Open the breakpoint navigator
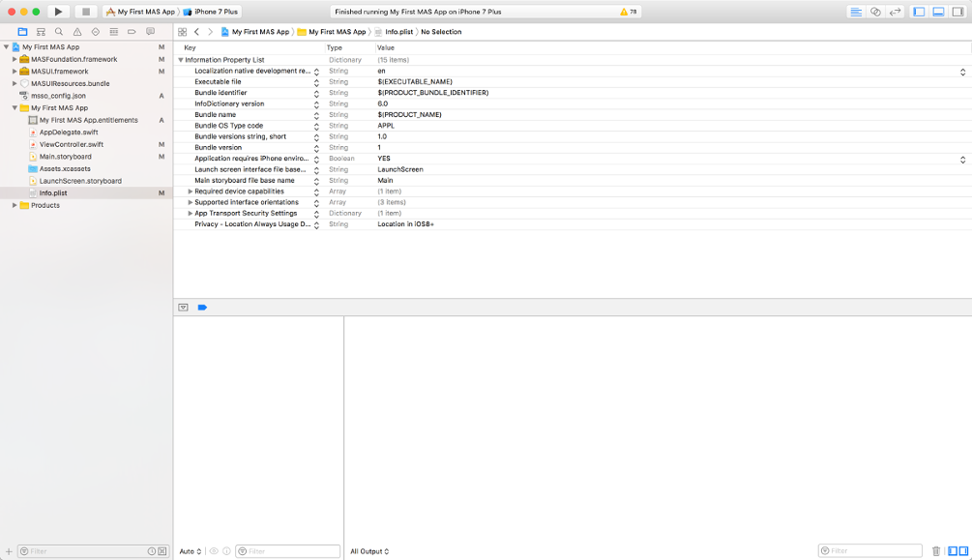972x560 pixels. (132, 32)
